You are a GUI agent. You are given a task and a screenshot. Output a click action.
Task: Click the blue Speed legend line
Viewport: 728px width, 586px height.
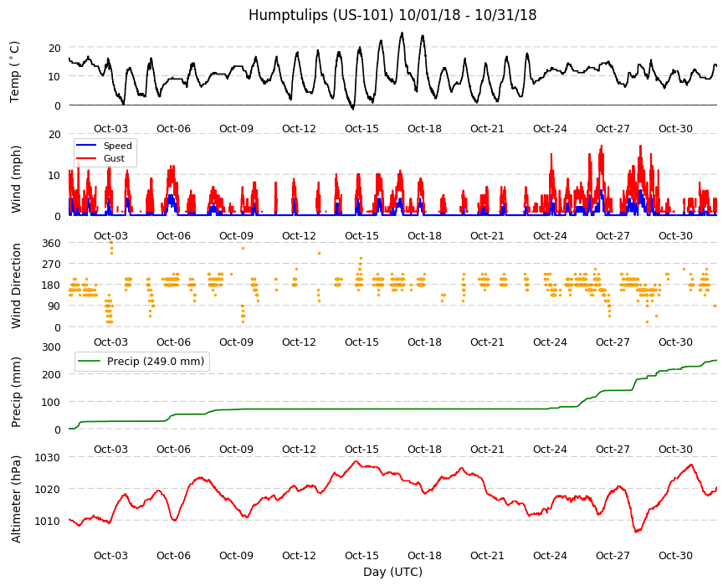click(x=86, y=146)
